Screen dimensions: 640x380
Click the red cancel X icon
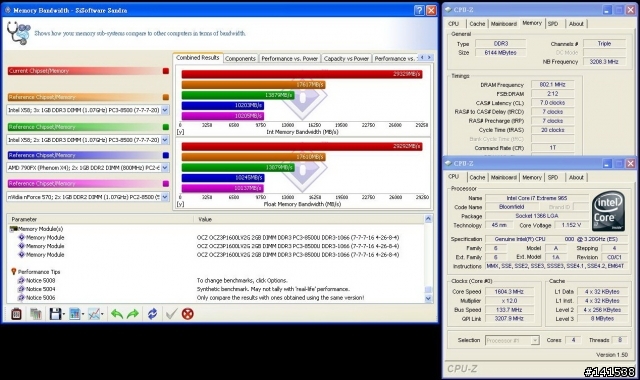click(188, 314)
